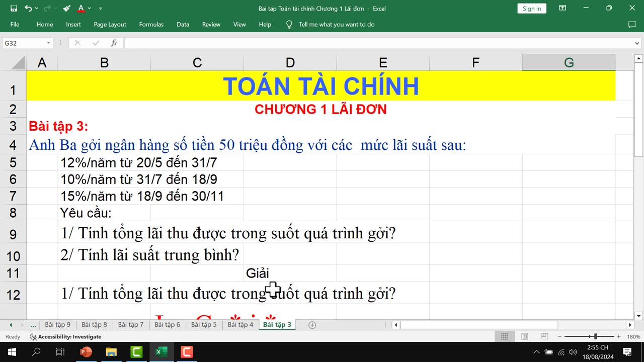Click the 'Yêu cầu:' cell

(x=104, y=213)
